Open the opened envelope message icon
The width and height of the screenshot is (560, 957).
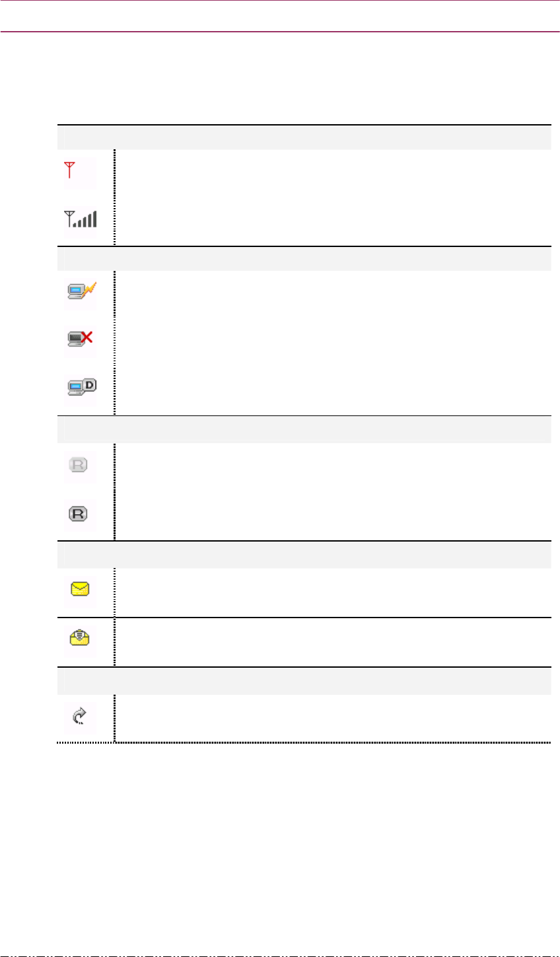pyautogui.click(x=79, y=638)
